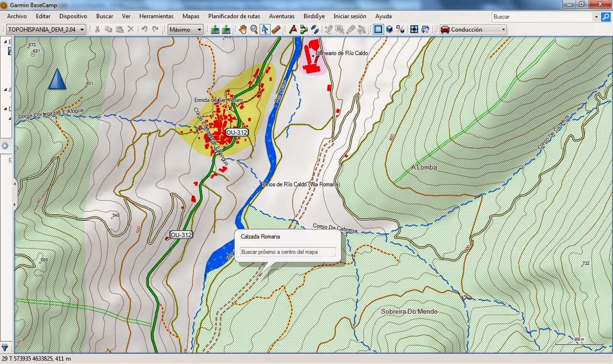Open the Máximo detail level dropdown

pos(185,30)
